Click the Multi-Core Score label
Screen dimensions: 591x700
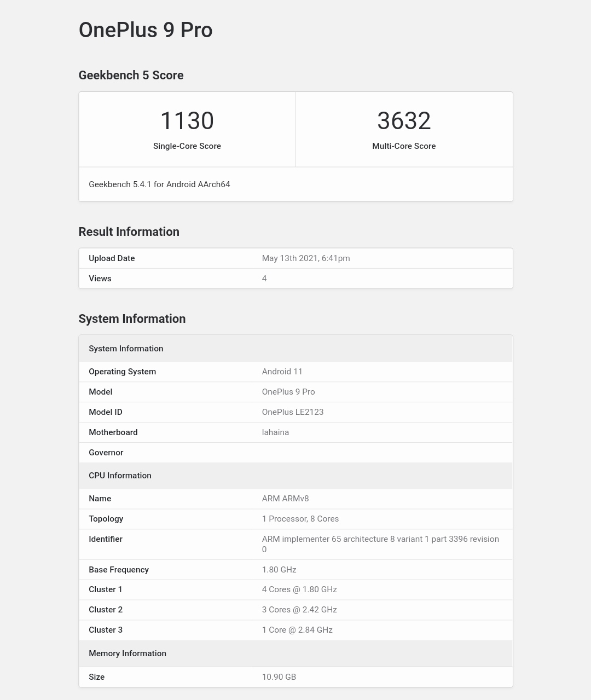404,146
